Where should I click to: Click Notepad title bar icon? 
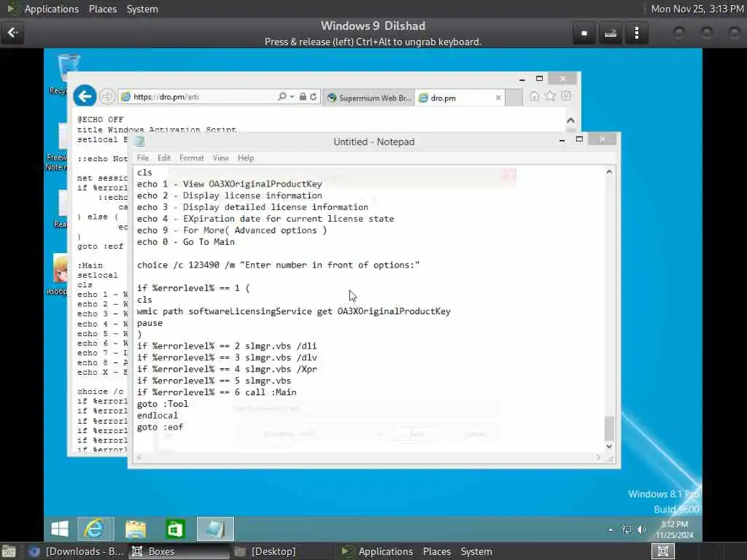point(139,141)
